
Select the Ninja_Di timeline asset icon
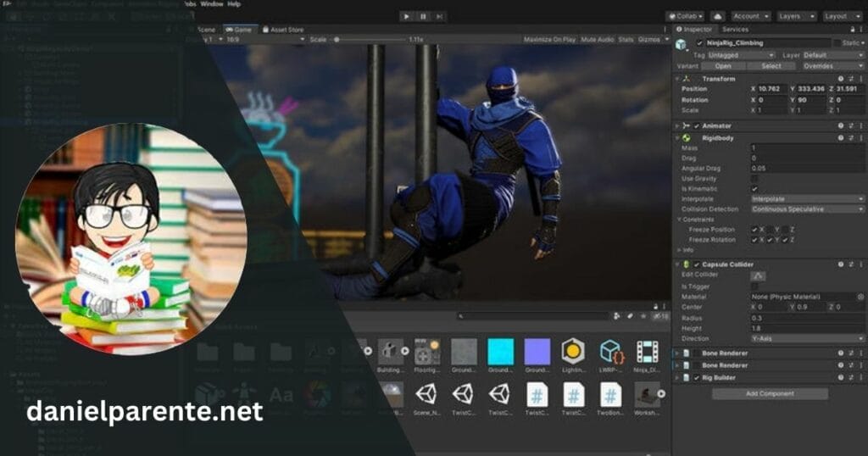click(647, 351)
